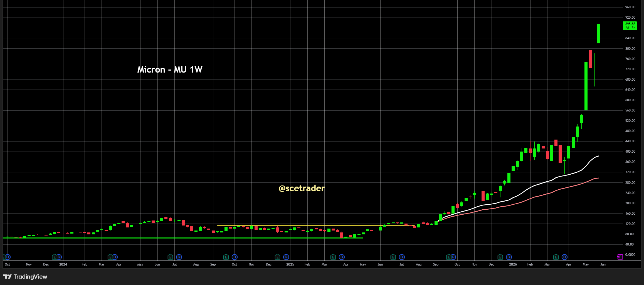This screenshot has height=285, width=644.
Task: Select the yellow horizontal resistance line
Action: pos(316,225)
